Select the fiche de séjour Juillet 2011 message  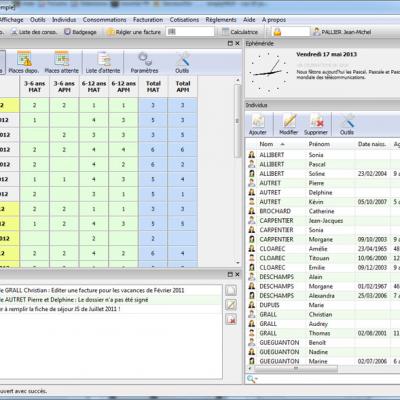pos(111,309)
